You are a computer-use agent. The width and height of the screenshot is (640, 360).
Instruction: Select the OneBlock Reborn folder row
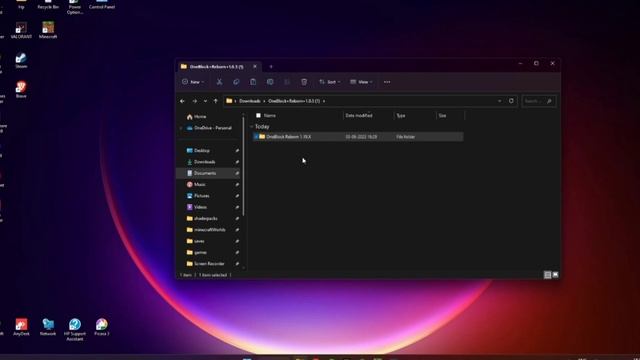point(358,137)
